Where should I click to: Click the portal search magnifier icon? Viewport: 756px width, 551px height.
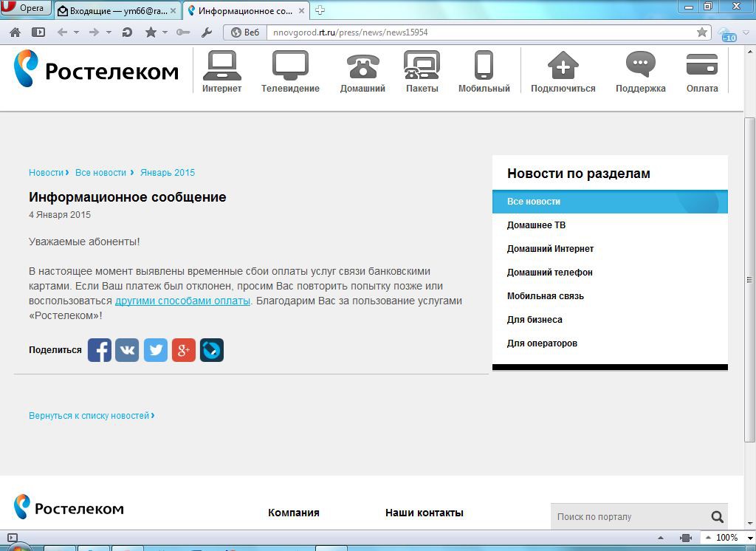pyautogui.click(x=718, y=517)
